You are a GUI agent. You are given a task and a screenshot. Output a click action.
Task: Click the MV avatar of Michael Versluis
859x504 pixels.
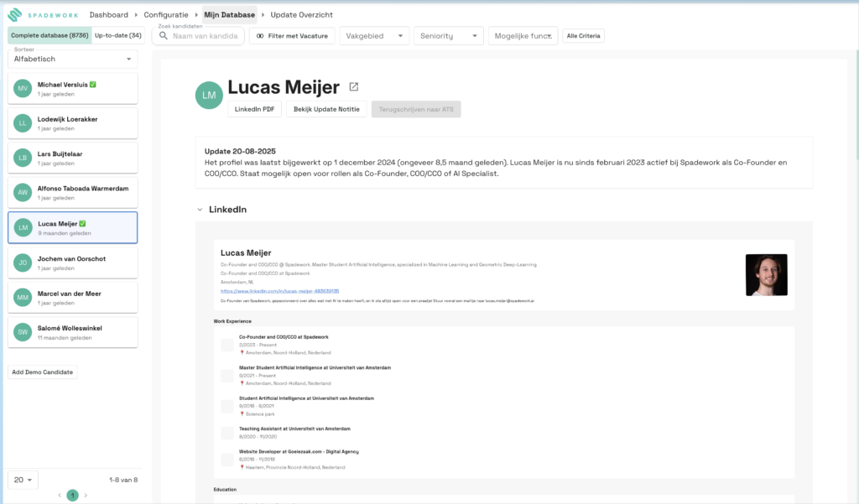click(23, 88)
